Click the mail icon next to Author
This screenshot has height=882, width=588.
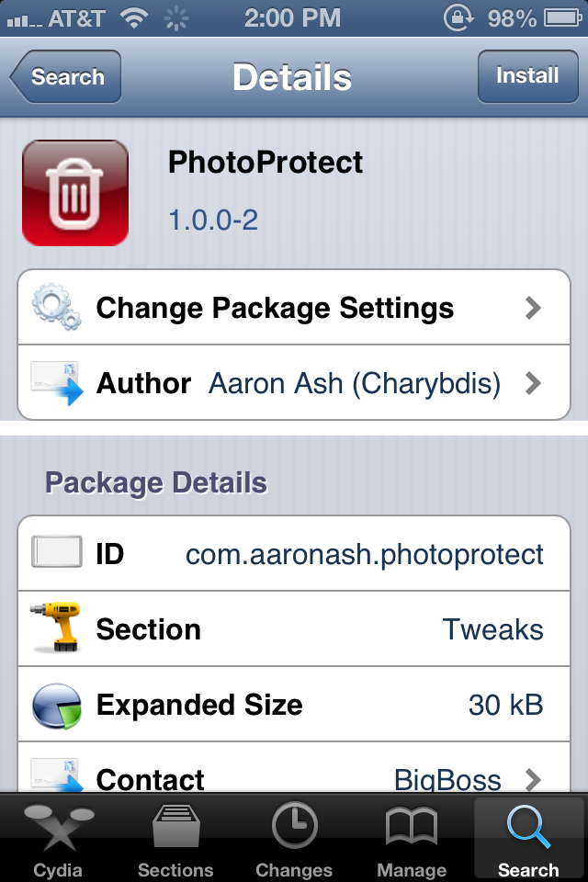56,382
